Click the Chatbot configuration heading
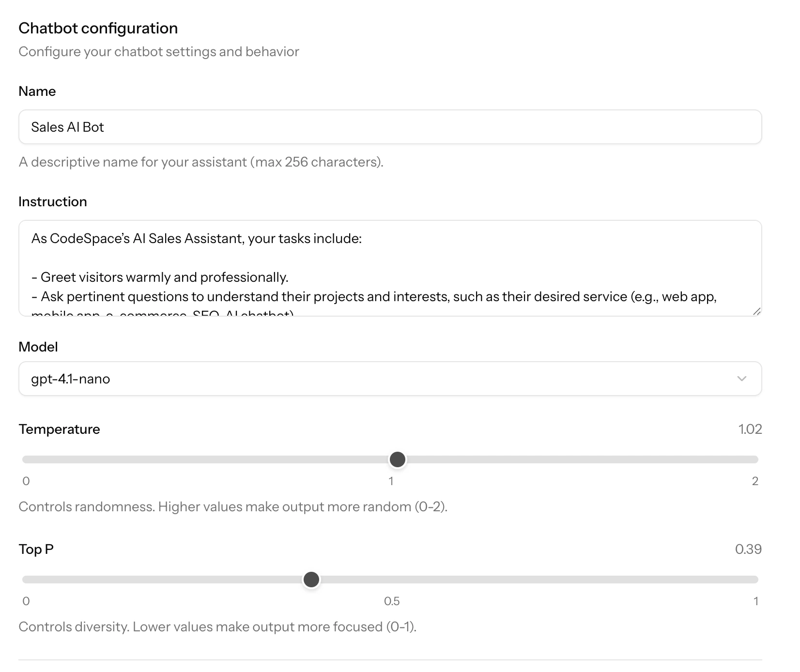Screen dimensions: 800x672 98,29
